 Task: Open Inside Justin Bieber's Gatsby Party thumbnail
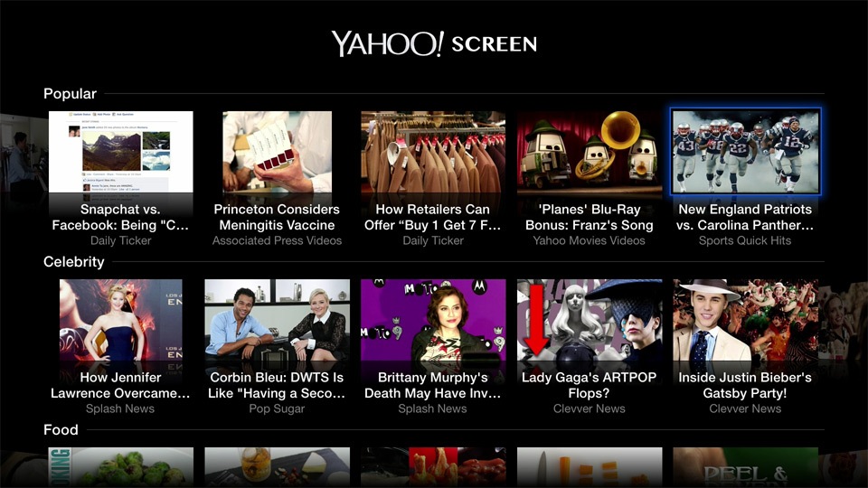click(x=745, y=320)
